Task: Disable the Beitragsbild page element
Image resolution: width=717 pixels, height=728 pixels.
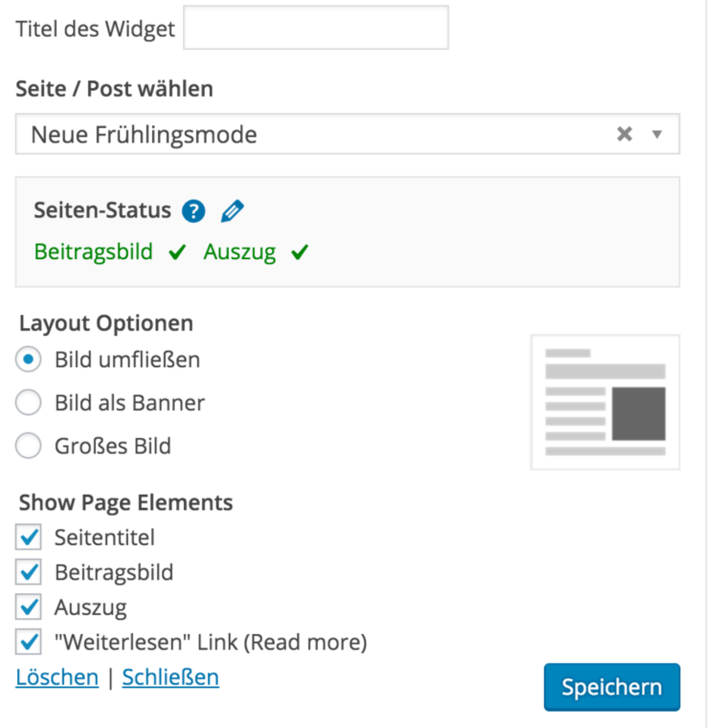Action: click(29, 572)
